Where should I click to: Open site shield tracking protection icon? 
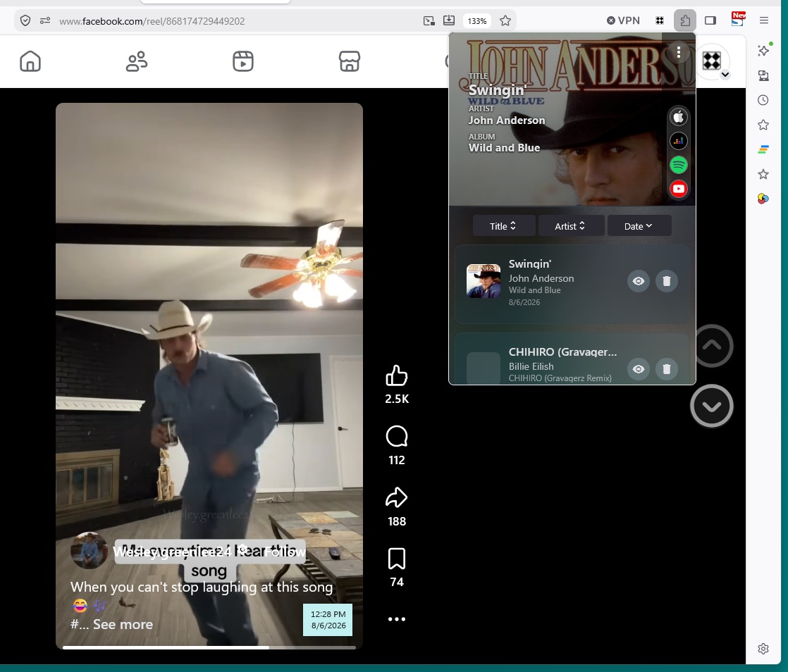pos(25,20)
